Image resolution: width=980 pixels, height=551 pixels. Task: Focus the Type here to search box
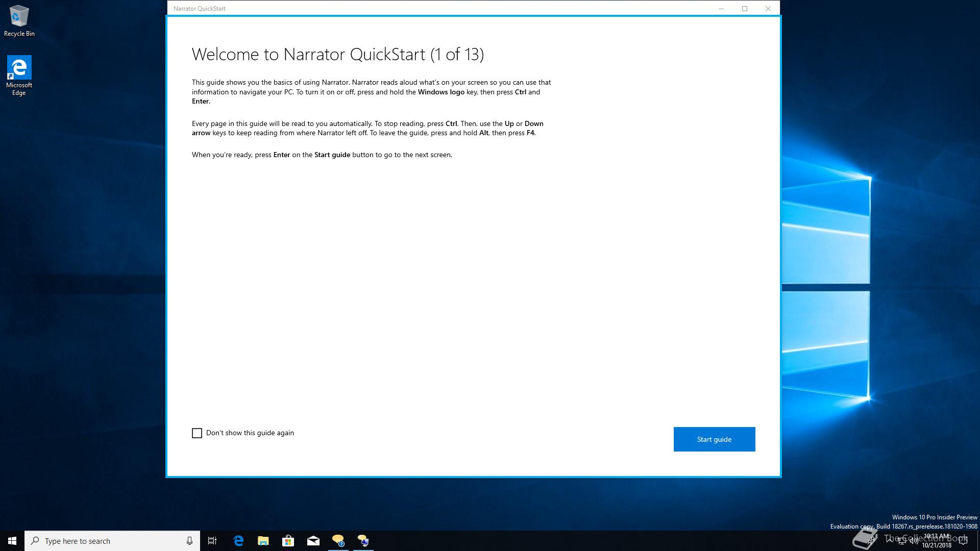pos(112,541)
